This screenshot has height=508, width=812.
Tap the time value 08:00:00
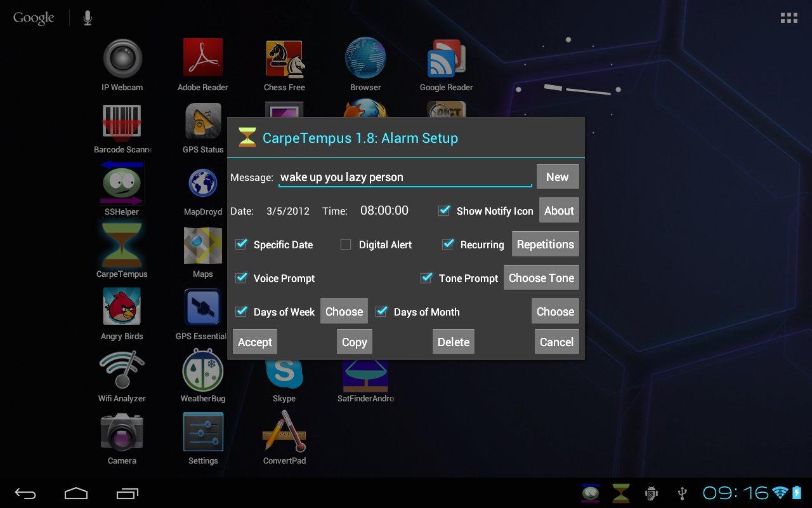click(x=384, y=210)
